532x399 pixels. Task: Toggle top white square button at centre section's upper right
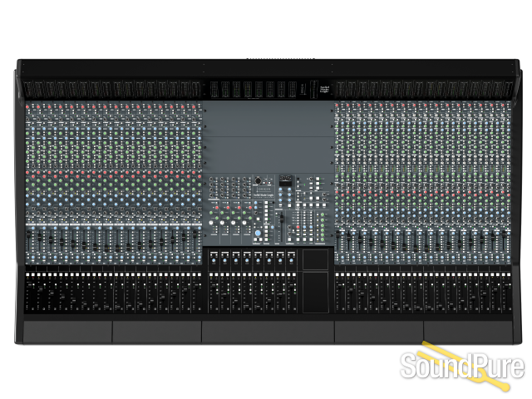pyautogui.click(x=318, y=179)
